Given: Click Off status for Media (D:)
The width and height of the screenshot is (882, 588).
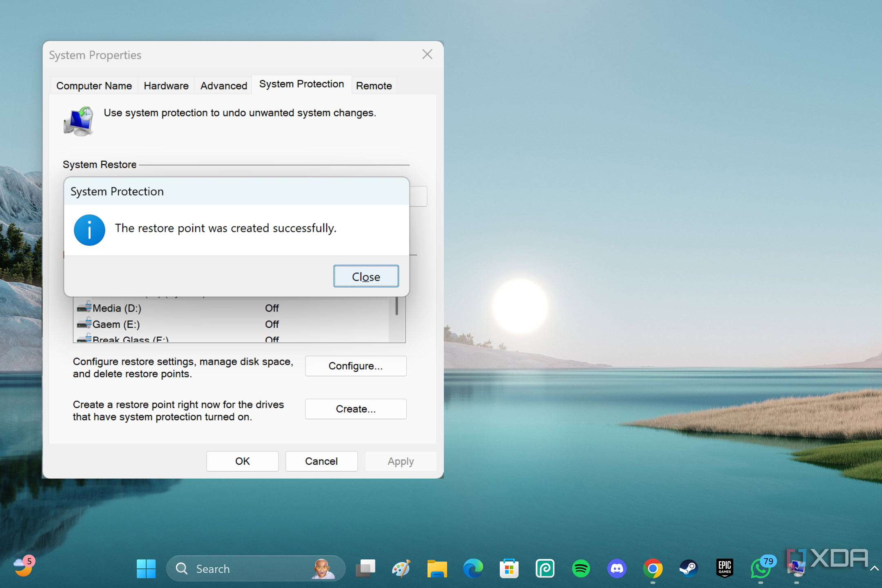Looking at the screenshot, I should pyautogui.click(x=272, y=308).
